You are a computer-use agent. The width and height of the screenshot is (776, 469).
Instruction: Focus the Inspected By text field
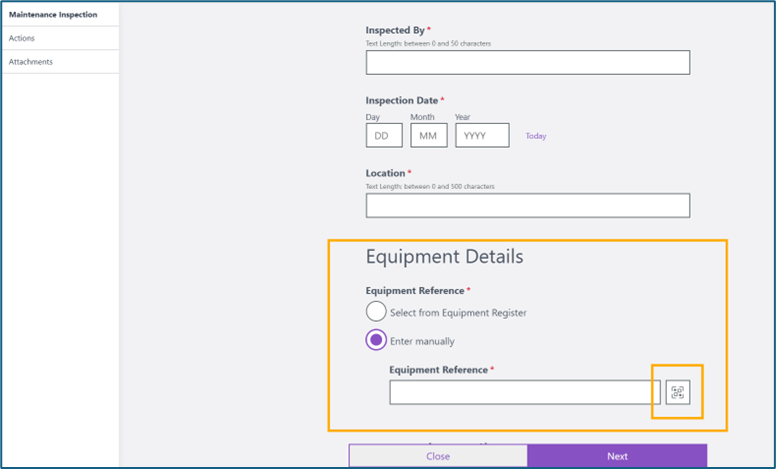(x=527, y=62)
